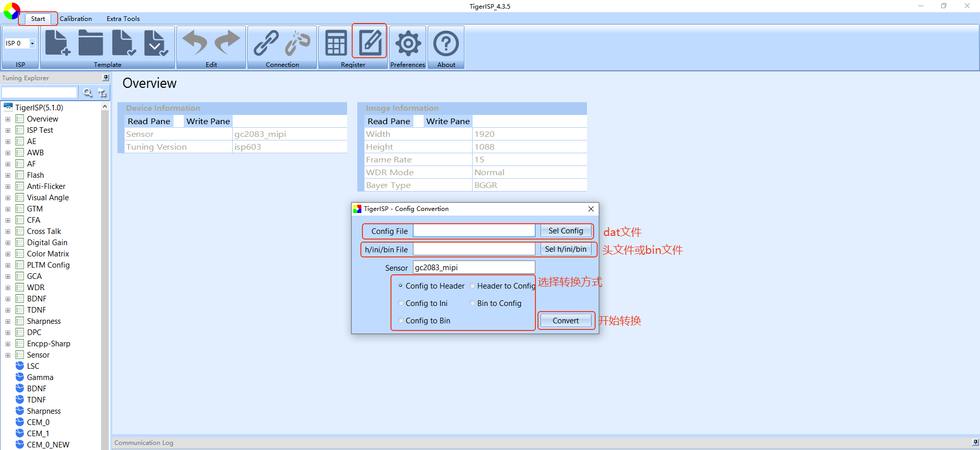Click the About question mark icon
The height and width of the screenshot is (450, 980).
click(x=446, y=43)
